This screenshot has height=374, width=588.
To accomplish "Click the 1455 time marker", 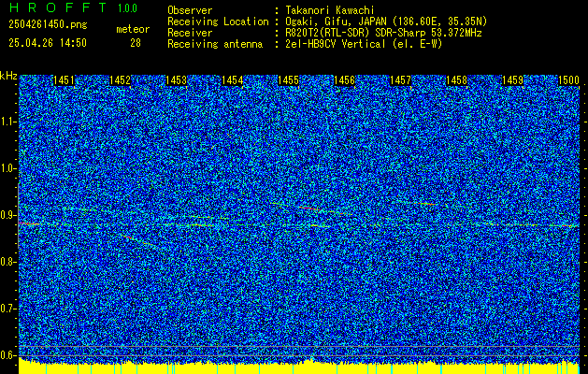I will (x=288, y=80).
